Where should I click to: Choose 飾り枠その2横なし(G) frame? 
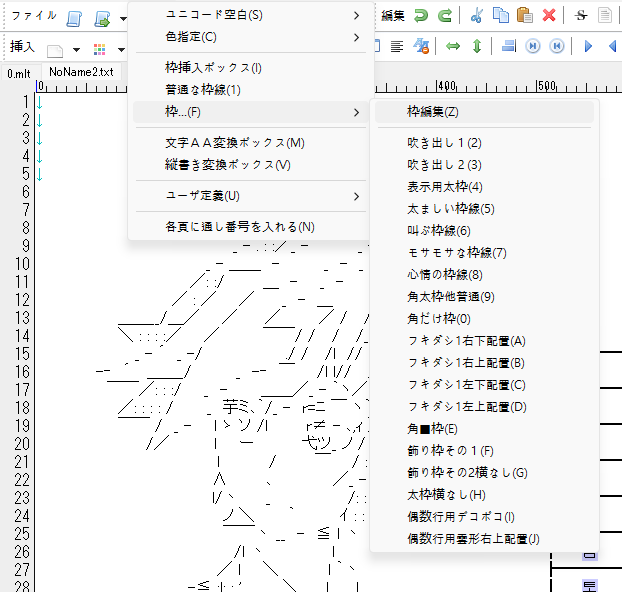click(484, 473)
